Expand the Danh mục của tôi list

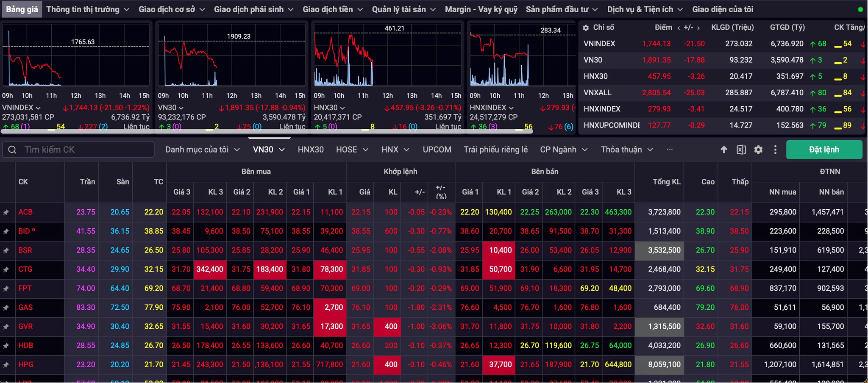tap(203, 150)
